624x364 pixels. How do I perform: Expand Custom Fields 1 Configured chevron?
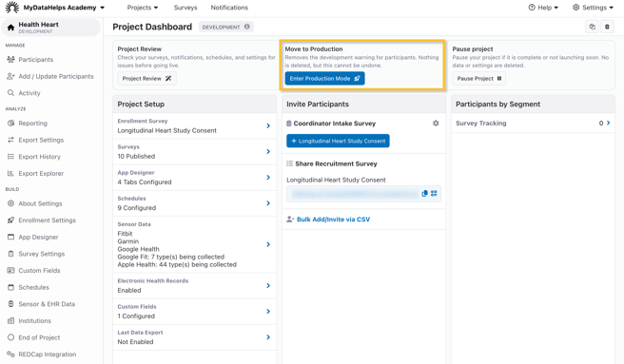[x=268, y=312]
